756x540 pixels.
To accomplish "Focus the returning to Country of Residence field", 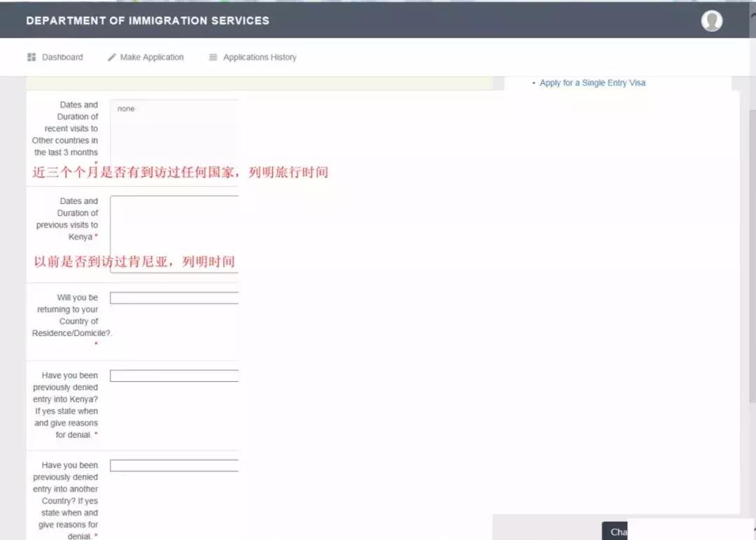I will pos(174,297).
